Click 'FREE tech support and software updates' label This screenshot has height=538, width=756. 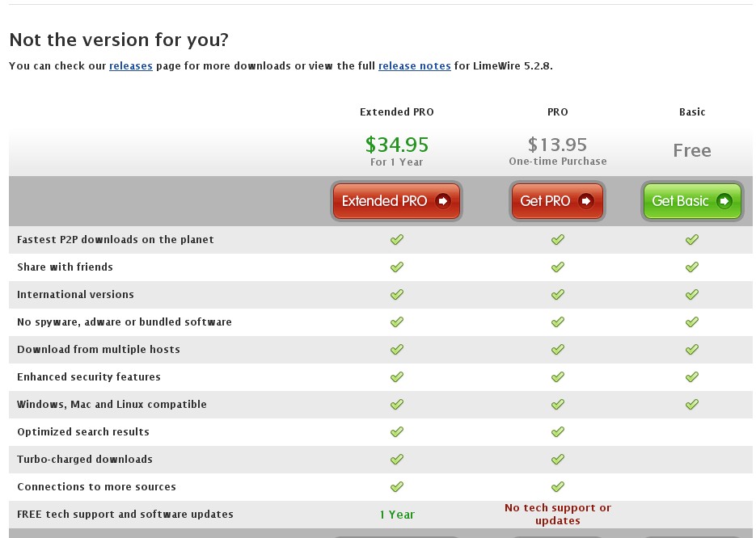pyautogui.click(x=125, y=514)
